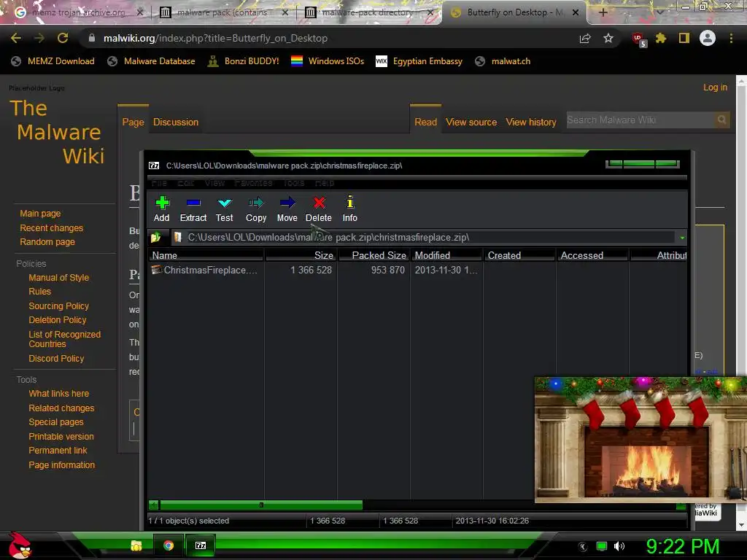Toggle the browser side panel icon
Image resolution: width=747 pixels, height=560 pixels.
[684, 38]
